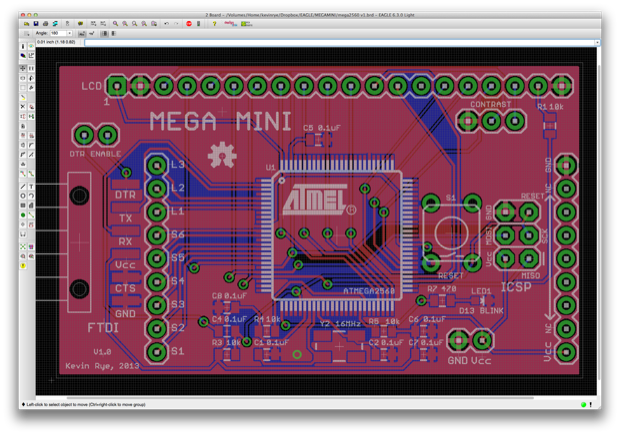Select the Paste tool
The image size is (620, 435).
pos(23,97)
